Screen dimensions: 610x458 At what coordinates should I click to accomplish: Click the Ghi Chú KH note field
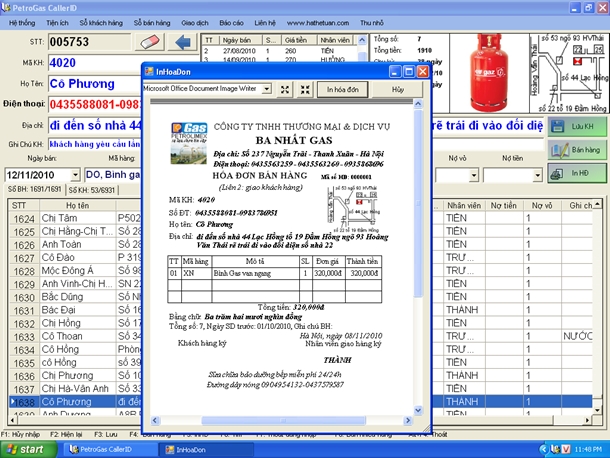(95, 144)
